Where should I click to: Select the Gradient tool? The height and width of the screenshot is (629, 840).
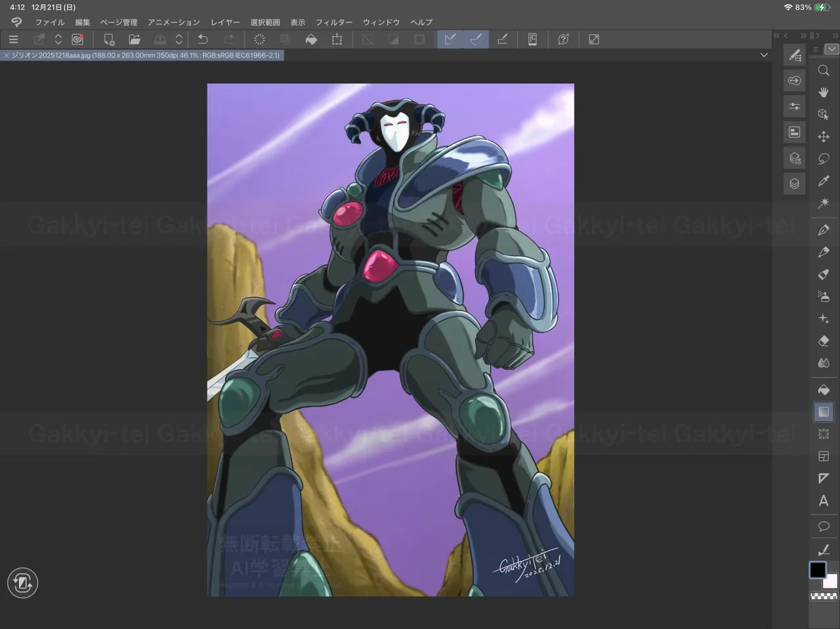824,412
